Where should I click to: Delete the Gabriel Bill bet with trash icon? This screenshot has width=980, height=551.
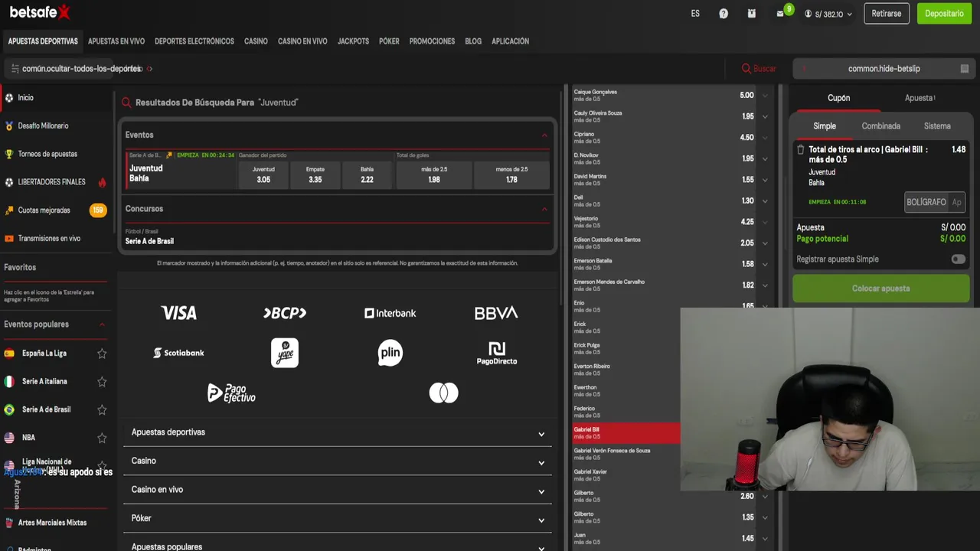(801, 150)
